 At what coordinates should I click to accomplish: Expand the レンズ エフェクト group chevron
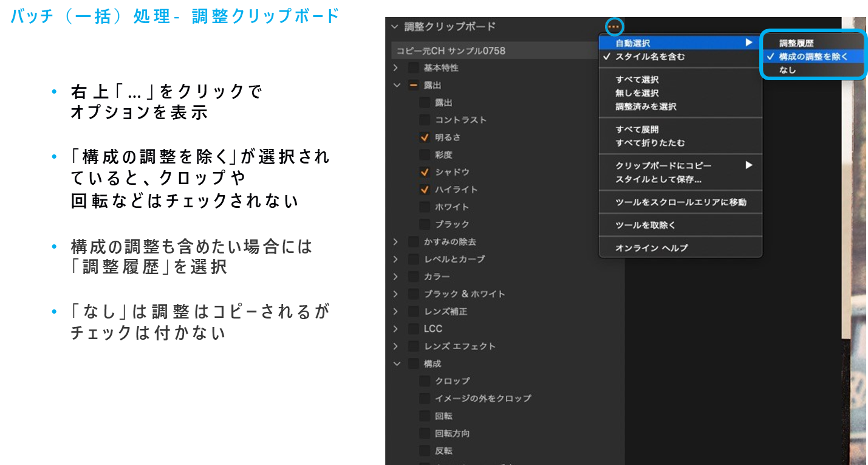tap(395, 346)
